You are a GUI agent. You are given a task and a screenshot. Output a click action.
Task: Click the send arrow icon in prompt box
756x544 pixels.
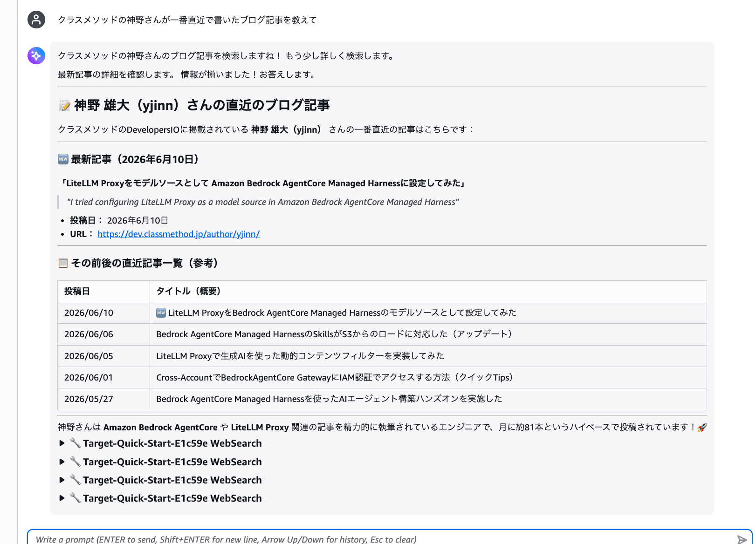(x=742, y=539)
